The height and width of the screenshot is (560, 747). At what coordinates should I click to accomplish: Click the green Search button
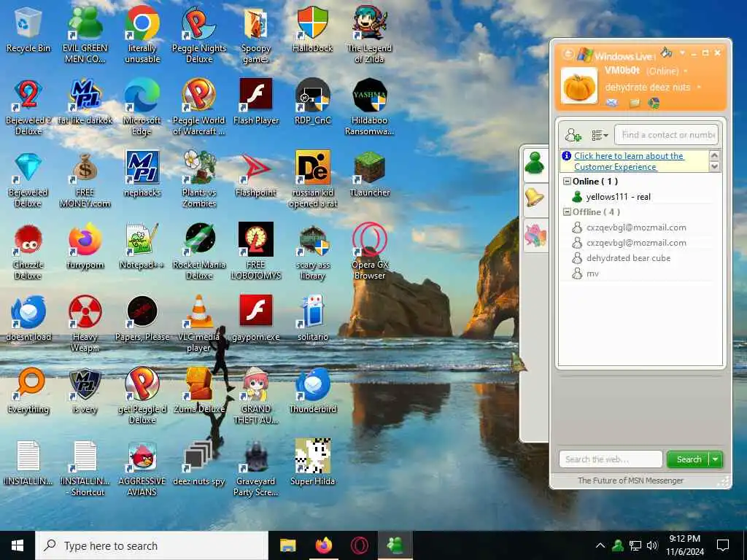689,459
